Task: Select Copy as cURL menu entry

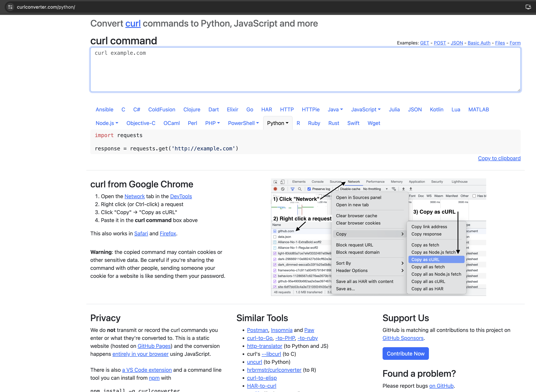Action: click(x=425, y=259)
